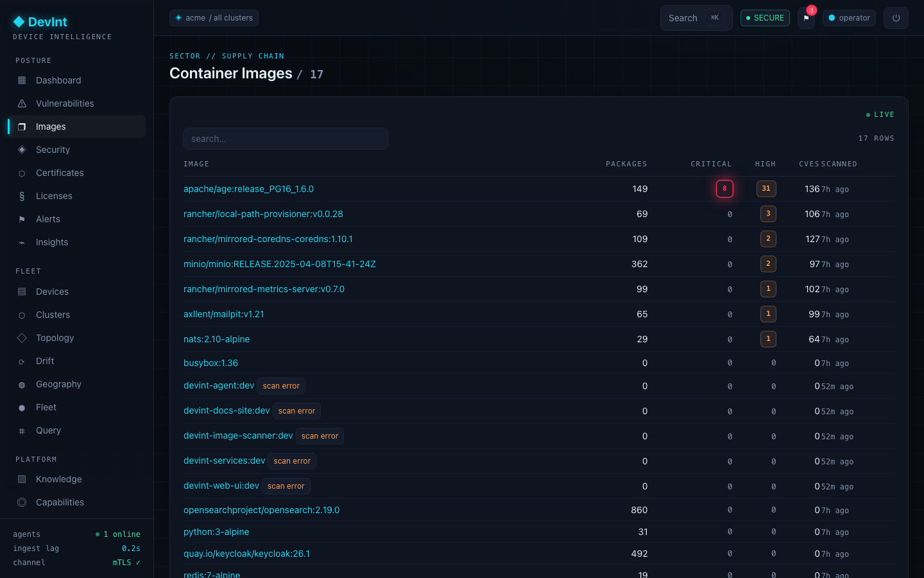
Task: Open the acme / all clusters selector
Action: pos(214,18)
